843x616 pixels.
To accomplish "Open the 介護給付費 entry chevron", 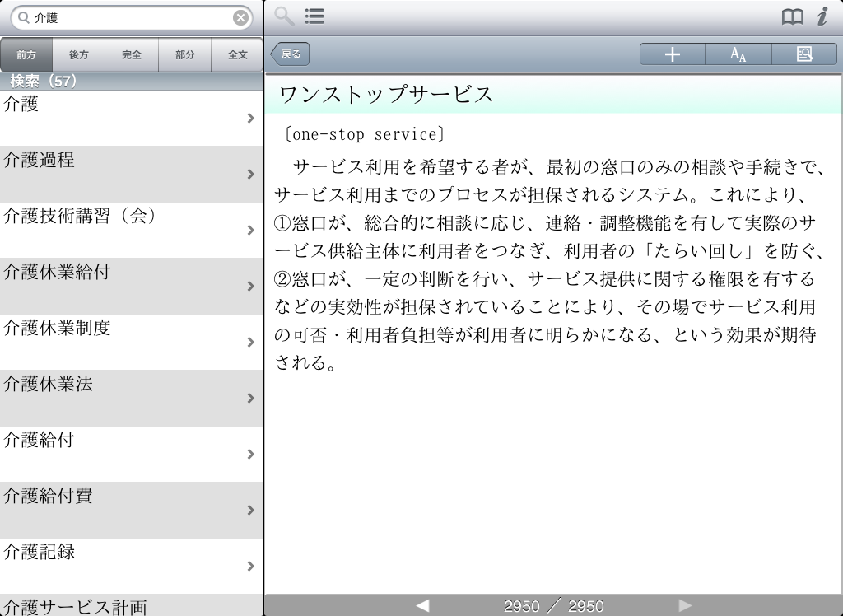I will coord(250,510).
